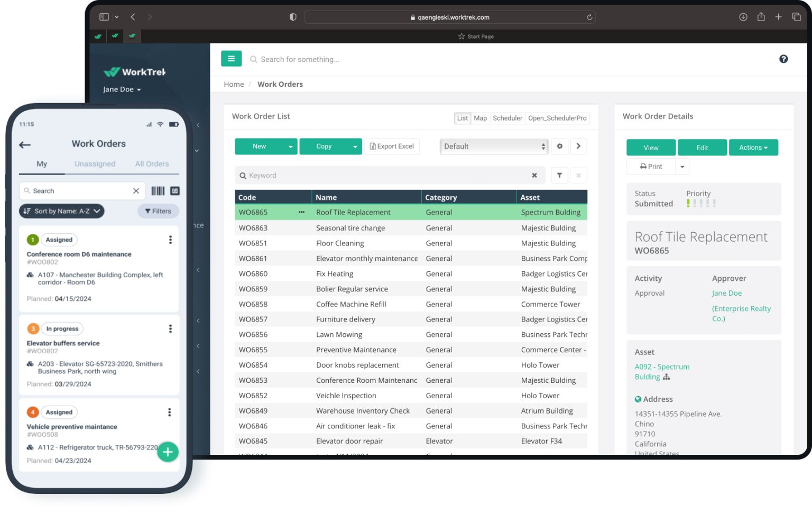Open the Print menu in Work Order Details
This screenshot has width=812, height=513.
coord(682,166)
